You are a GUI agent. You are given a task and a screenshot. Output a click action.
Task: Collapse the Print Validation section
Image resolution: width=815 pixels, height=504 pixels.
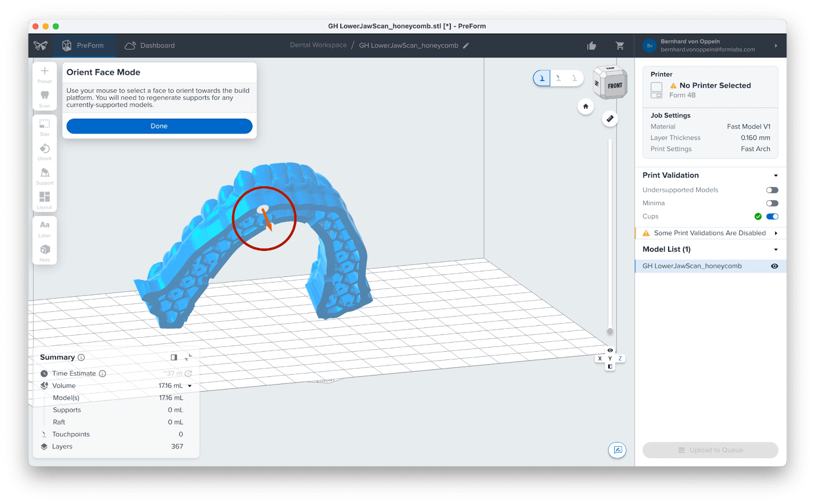pyautogui.click(x=776, y=176)
